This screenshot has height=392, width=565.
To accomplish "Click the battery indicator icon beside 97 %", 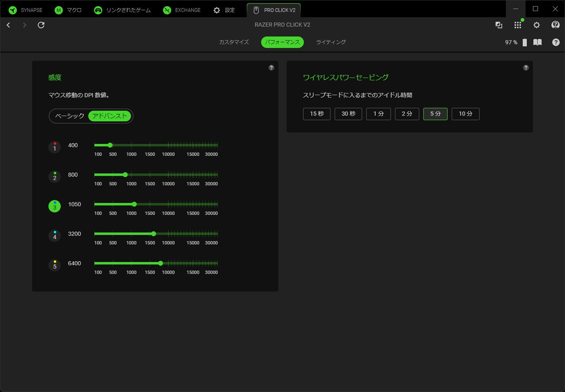I will point(525,42).
